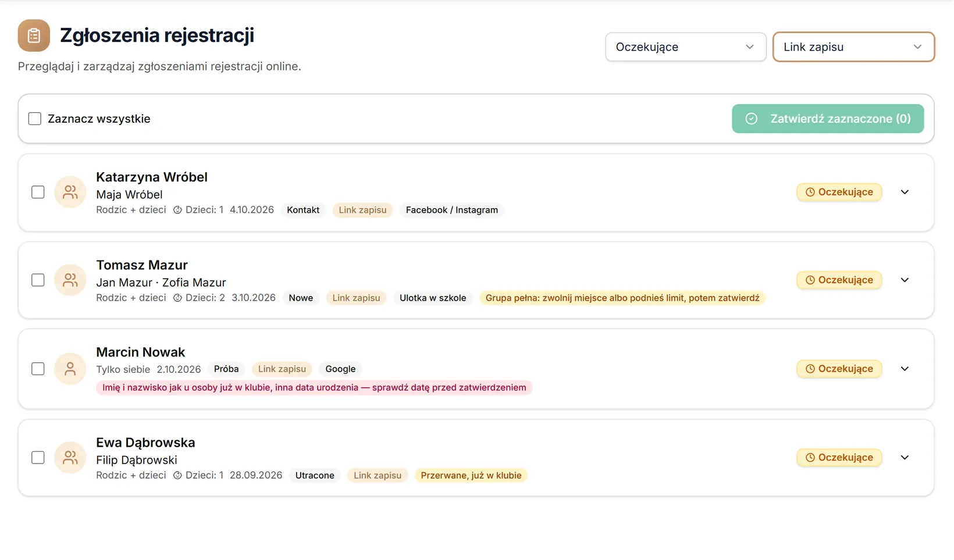Click the Link zapisu tag in Katarzyna Wróbel row
Screen dimensions: 954x560
click(x=362, y=210)
